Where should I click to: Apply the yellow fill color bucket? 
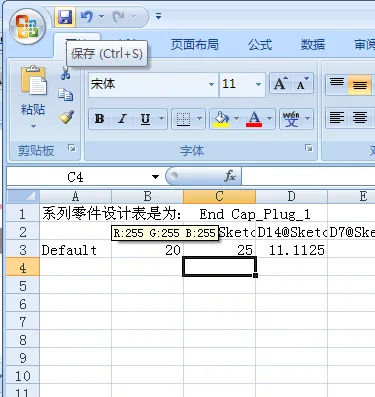[x=221, y=119]
